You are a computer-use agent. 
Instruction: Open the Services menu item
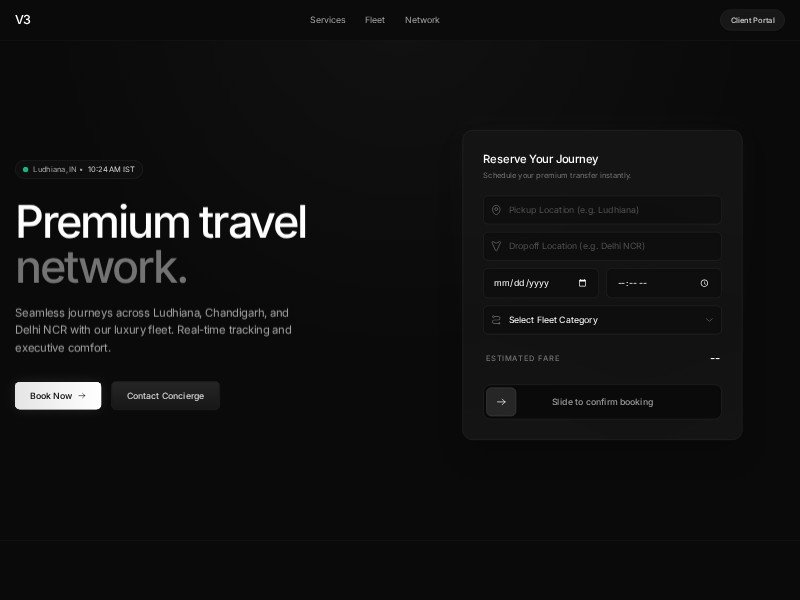pos(327,20)
